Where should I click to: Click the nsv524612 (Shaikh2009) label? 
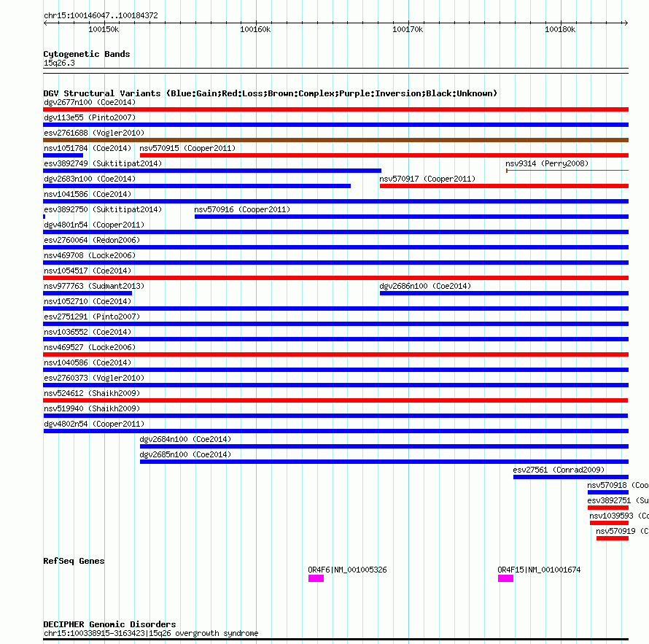coord(92,393)
